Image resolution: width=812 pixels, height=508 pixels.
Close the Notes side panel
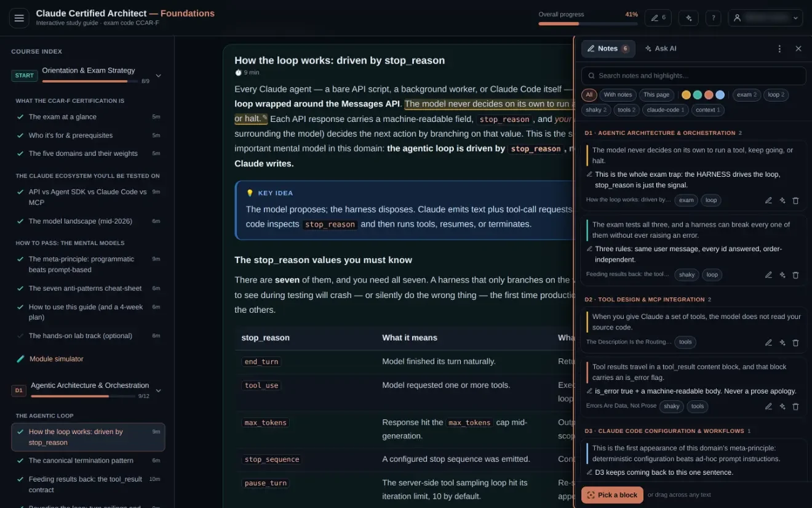[798, 49]
